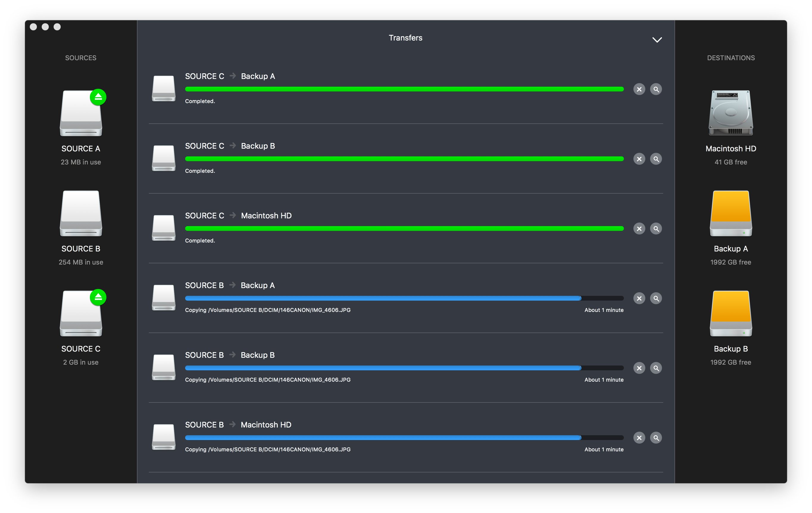812x513 pixels.
Task: Cancel SOURCE B to Macintosh HD copy
Action: coord(639,438)
